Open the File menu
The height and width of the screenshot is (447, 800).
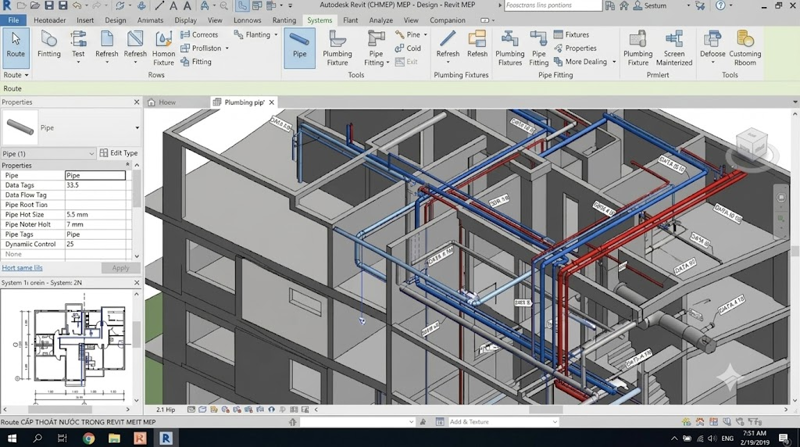pyautogui.click(x=13, y=20)
